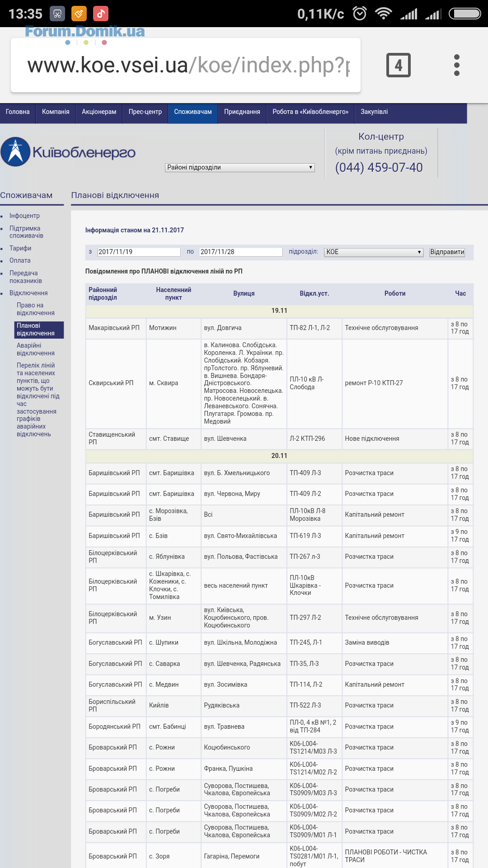Select the Планові відключення sidebar item
Screen dimensions: 488x868
39,330
